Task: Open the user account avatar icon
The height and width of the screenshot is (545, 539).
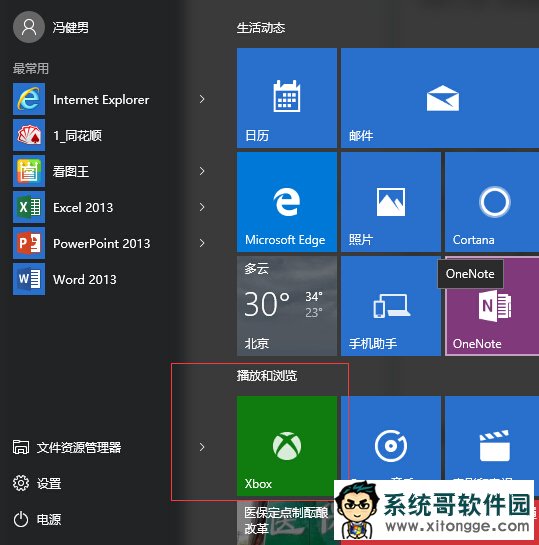Action: pyautogui.click(x=29, y=27)
